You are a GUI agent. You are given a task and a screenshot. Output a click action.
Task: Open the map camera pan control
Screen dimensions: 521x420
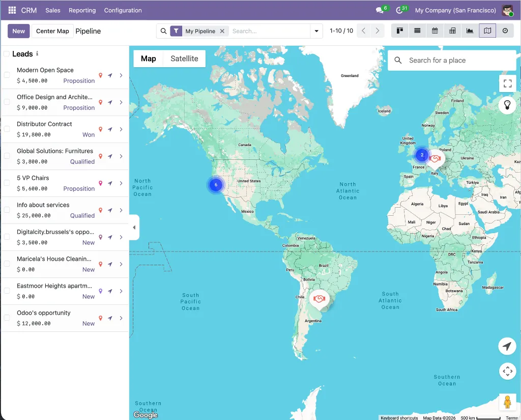tap(507, 371)
